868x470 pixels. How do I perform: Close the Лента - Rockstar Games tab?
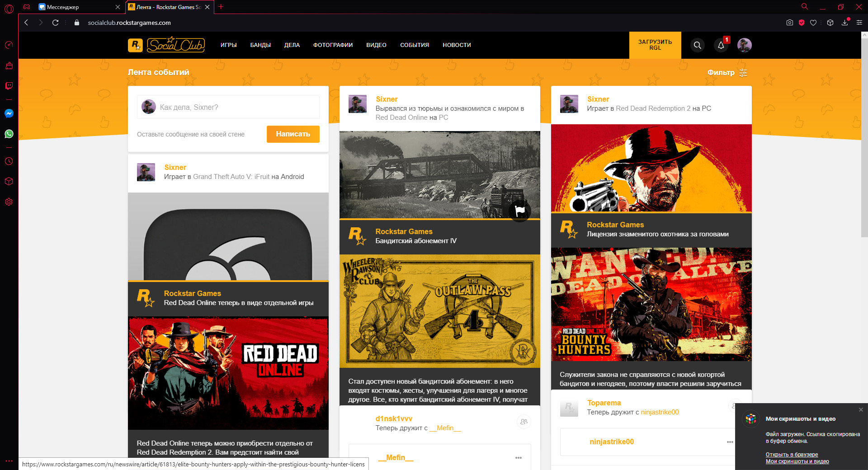tap(208, 7)
